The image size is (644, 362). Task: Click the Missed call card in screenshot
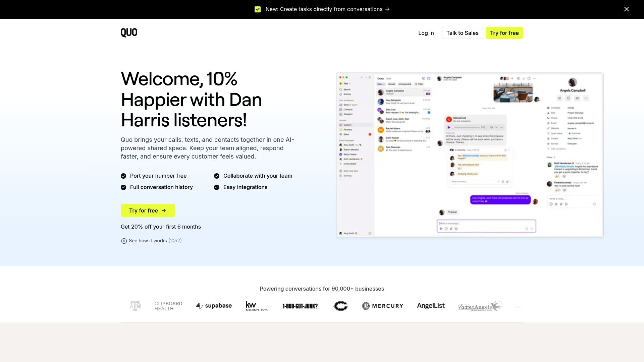click(x=476, y=130)
